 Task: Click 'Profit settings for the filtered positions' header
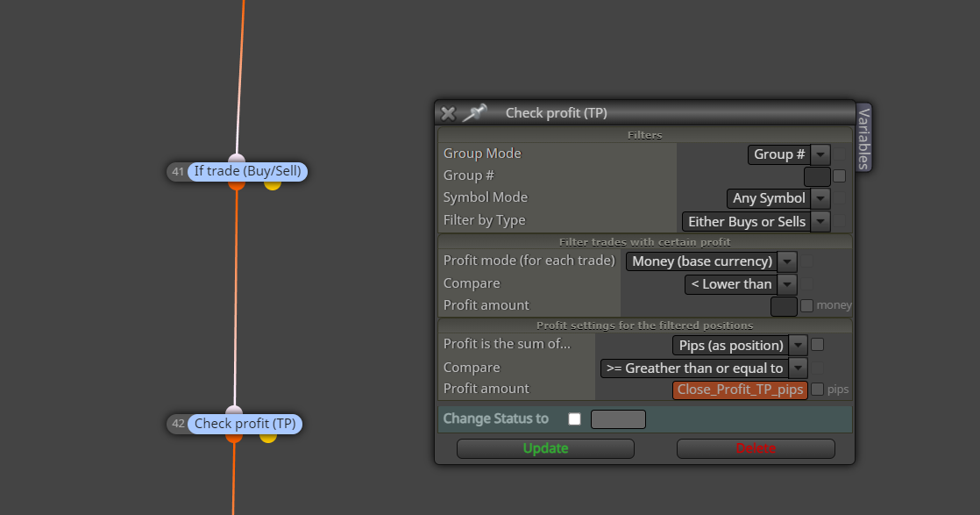[x=645, y=325]
